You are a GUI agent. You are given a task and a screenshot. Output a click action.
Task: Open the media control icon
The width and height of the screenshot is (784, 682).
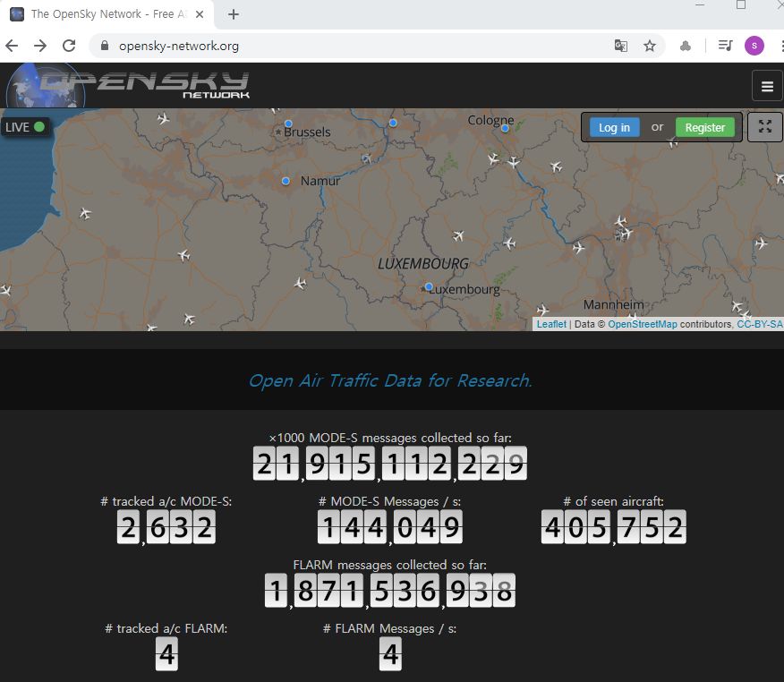tap(725, 46)
